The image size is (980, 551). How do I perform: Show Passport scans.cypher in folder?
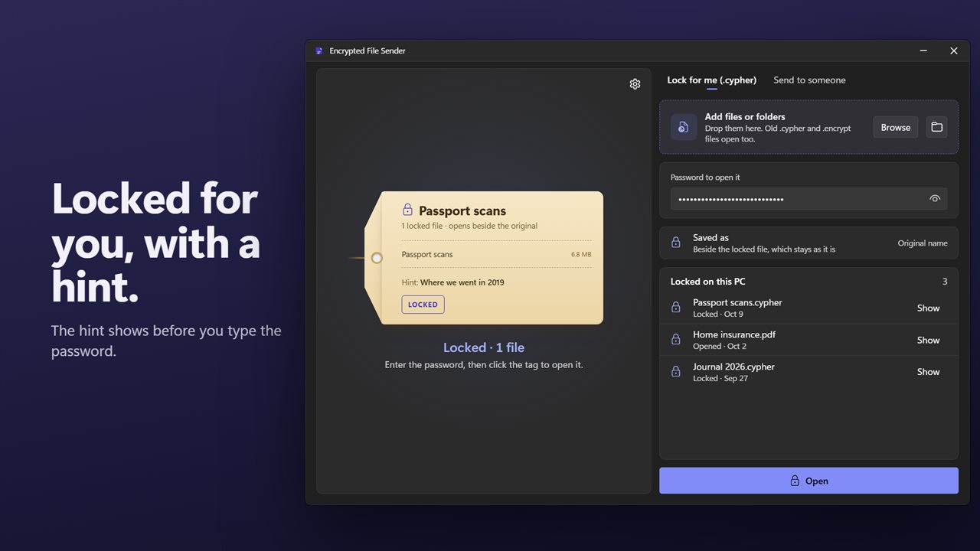(928, 308)
